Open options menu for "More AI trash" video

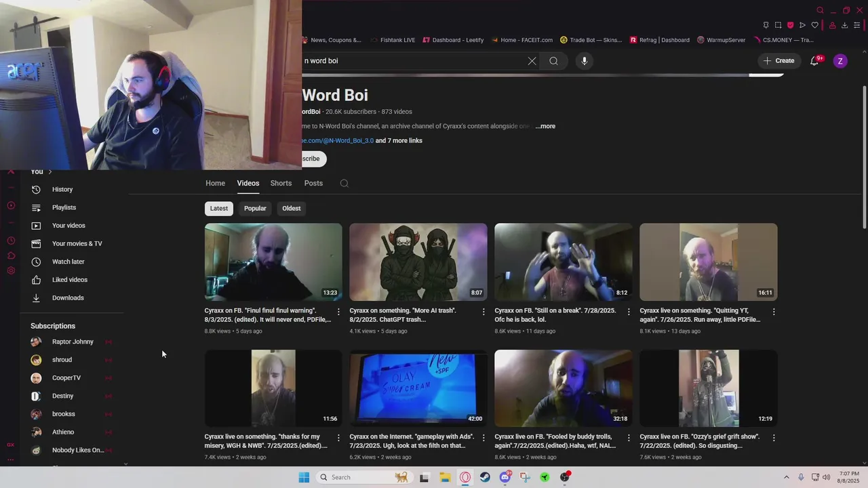(x=484, y=312)
